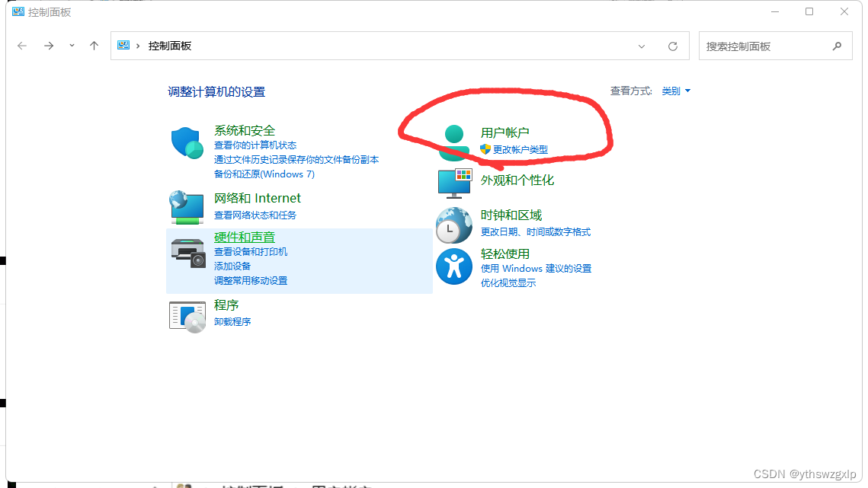Click the Control Panel title bar icon
Image resolution: width=868 pixels, height=488 pixels.
[x=18, y=11]
